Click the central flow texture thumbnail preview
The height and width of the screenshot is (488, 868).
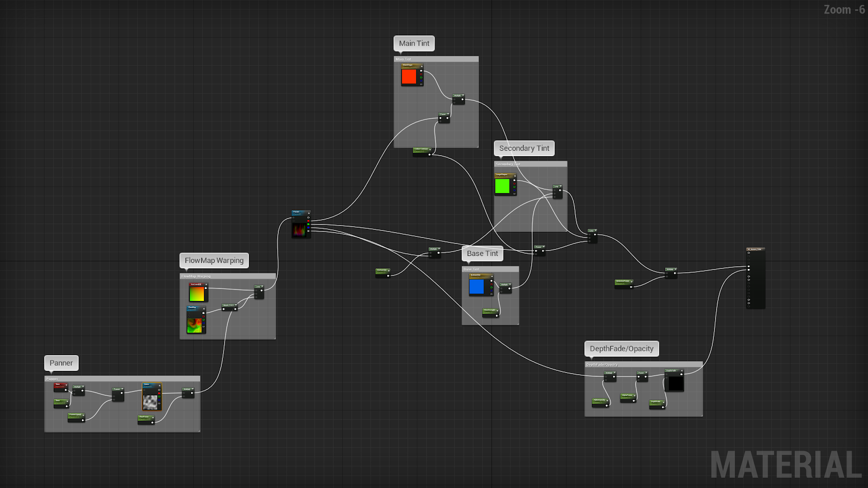tap(300, 230)
